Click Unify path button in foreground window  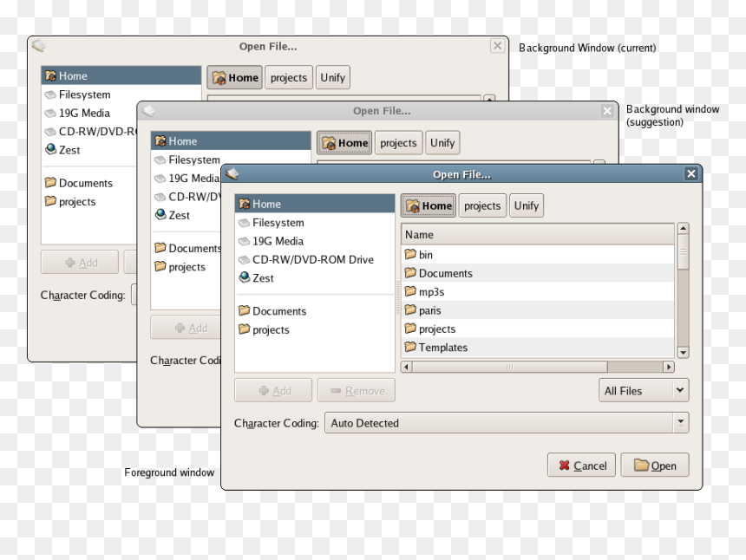(527, 205)
